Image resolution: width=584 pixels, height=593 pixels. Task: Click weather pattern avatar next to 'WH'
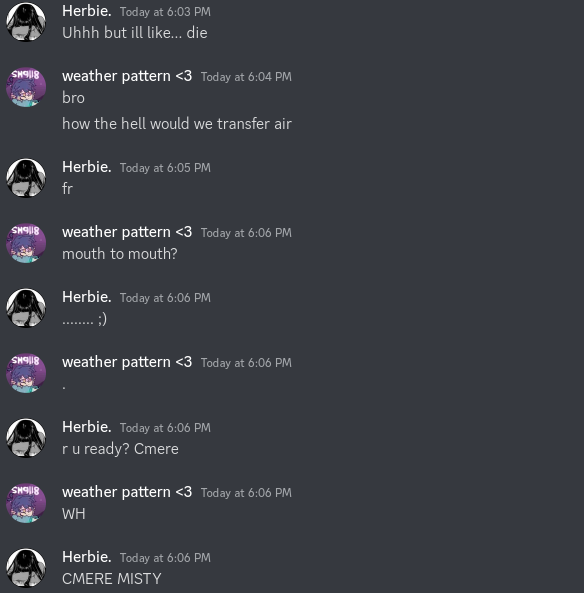pyautogui.click(x=26, y=503)
